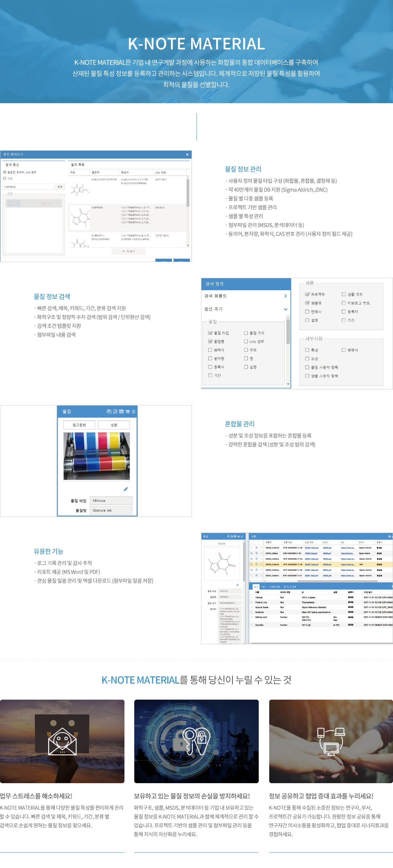The width and height of the screenshot is (393, 868).
Task: Click the paperclip icon on S0006_Caffeine row
Action: click(x=252, y=548)
